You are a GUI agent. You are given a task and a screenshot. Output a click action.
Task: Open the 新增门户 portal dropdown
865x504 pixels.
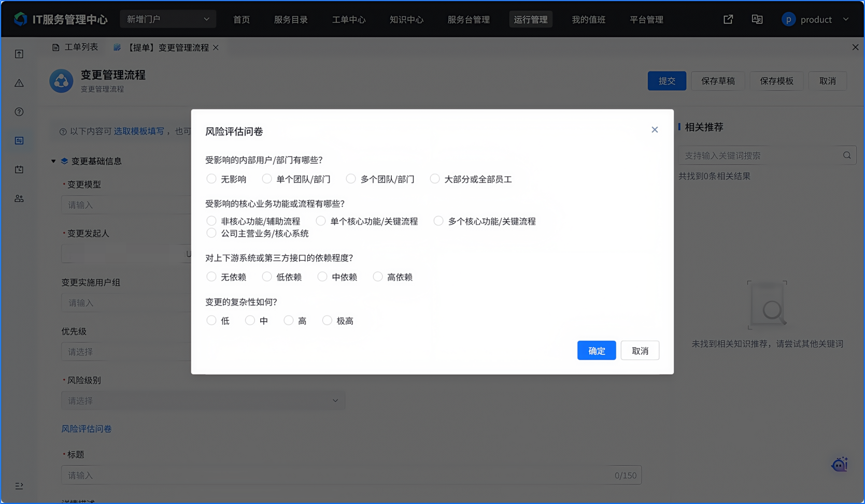tap(168, 19)
